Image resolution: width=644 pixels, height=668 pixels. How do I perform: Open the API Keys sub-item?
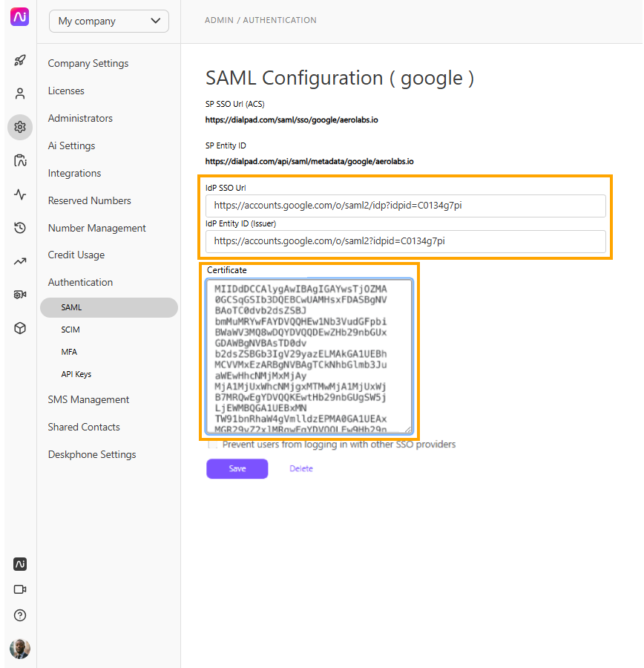coord(76,374)
